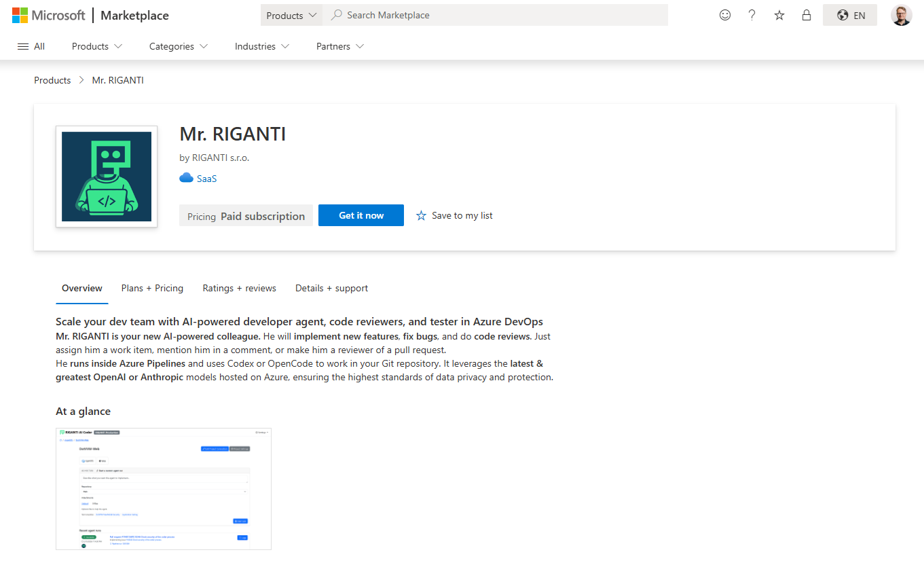Open help via the question mark icon
Screen dimensions: 924x565
click(752, 14)
